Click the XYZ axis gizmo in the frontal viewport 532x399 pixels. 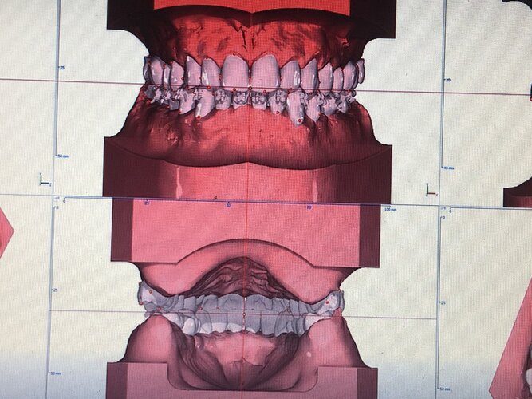44,180
